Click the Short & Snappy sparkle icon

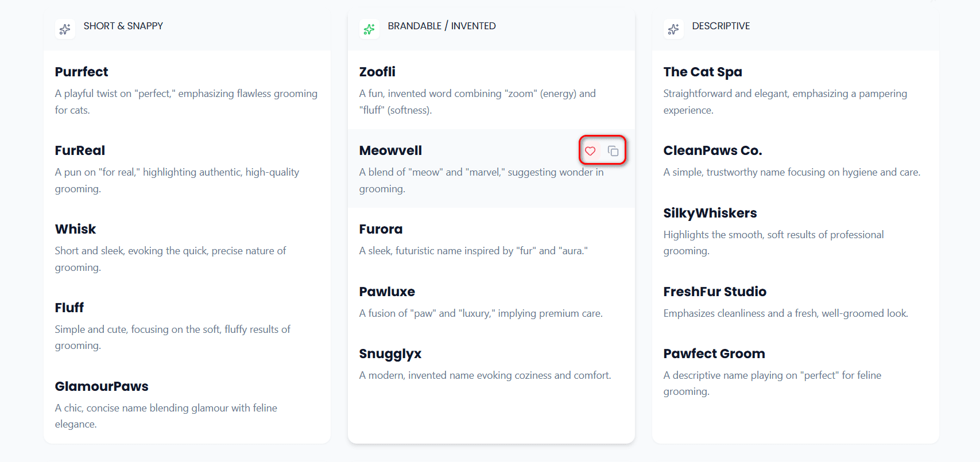[x=65, y=29]
